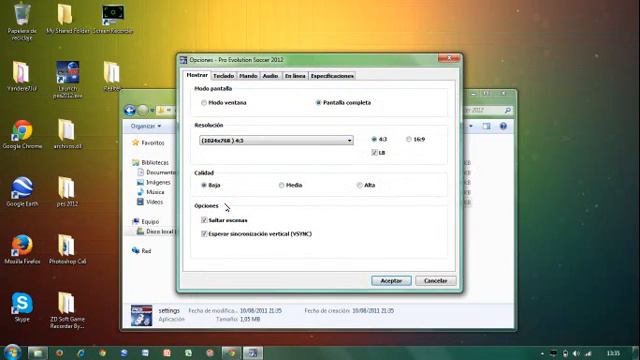Select the Yandere73ul folder icon
This screenshot has width=640, height=360.
[x=22, y=76]
